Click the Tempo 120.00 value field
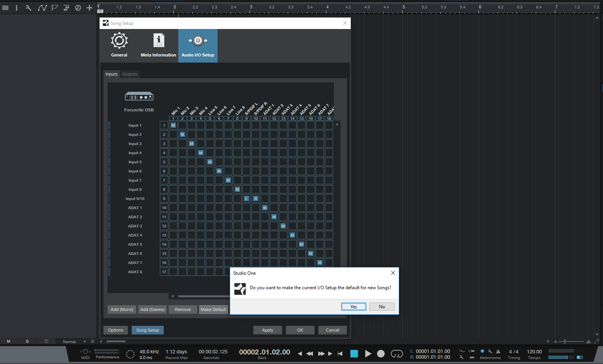 pos(534,351)
